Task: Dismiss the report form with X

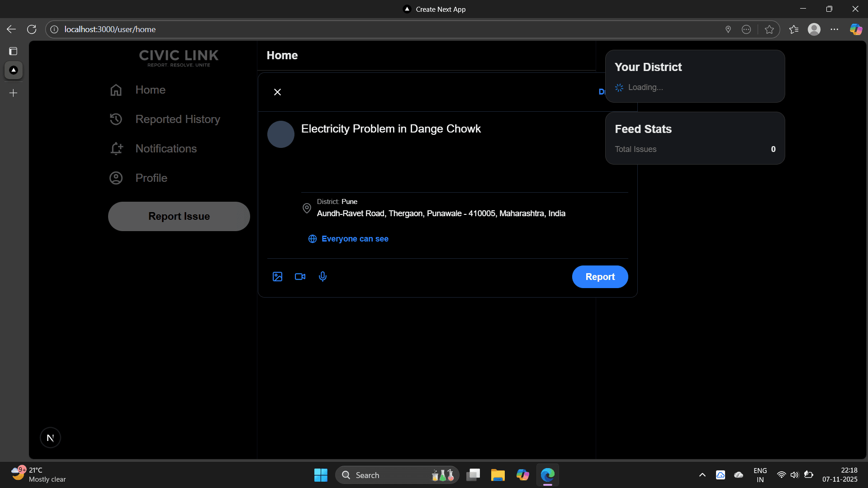Action: pos(277,92)
